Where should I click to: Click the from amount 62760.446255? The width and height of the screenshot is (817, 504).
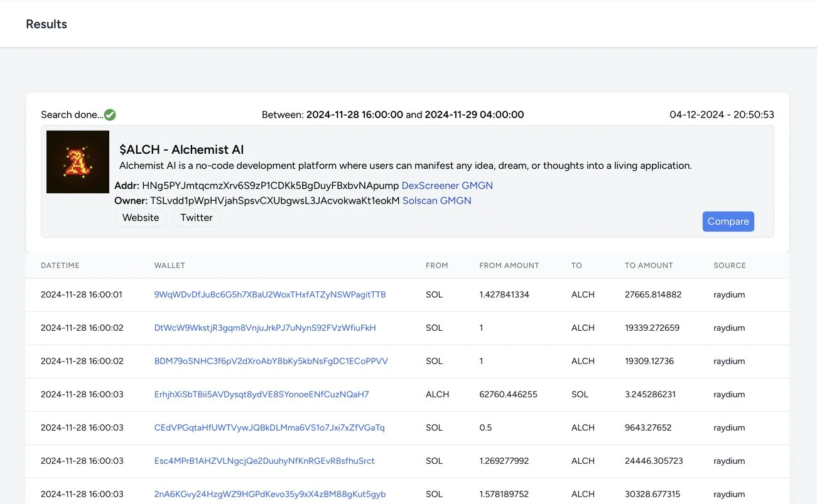(508, 394)
